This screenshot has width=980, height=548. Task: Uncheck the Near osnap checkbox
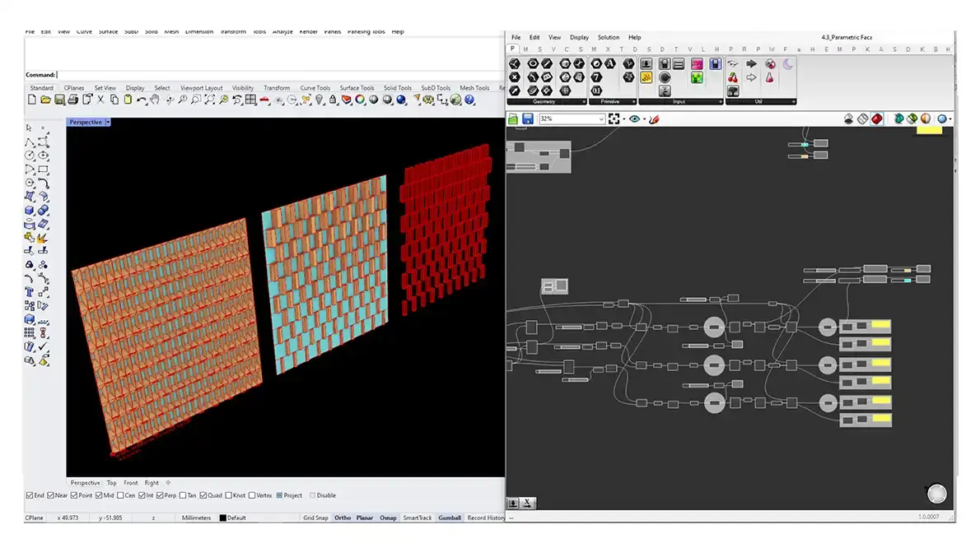(50, 495)
